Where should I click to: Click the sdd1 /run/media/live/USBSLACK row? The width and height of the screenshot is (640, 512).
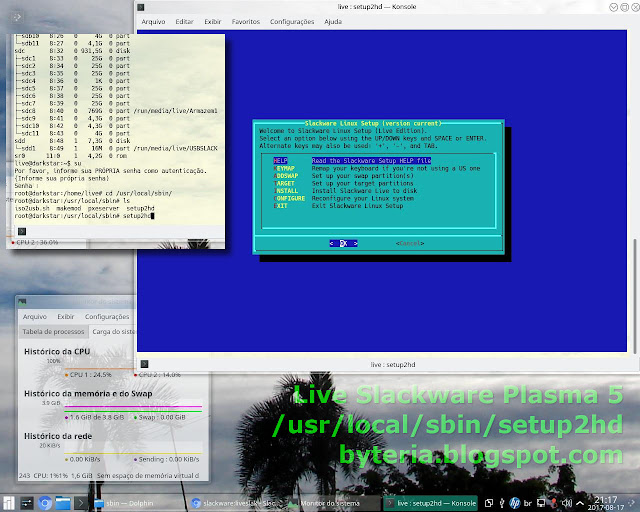[116, 148]
